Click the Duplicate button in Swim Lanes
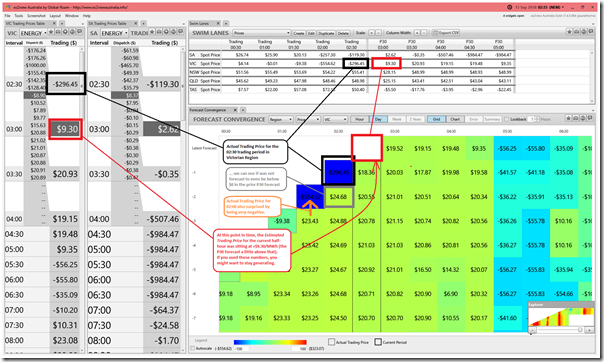 click(326, 33)
